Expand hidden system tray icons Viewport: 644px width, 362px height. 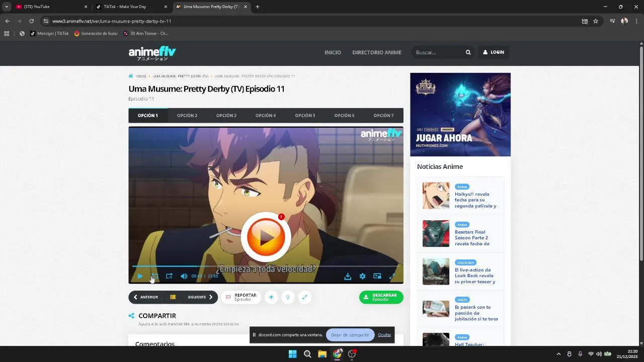558,354
